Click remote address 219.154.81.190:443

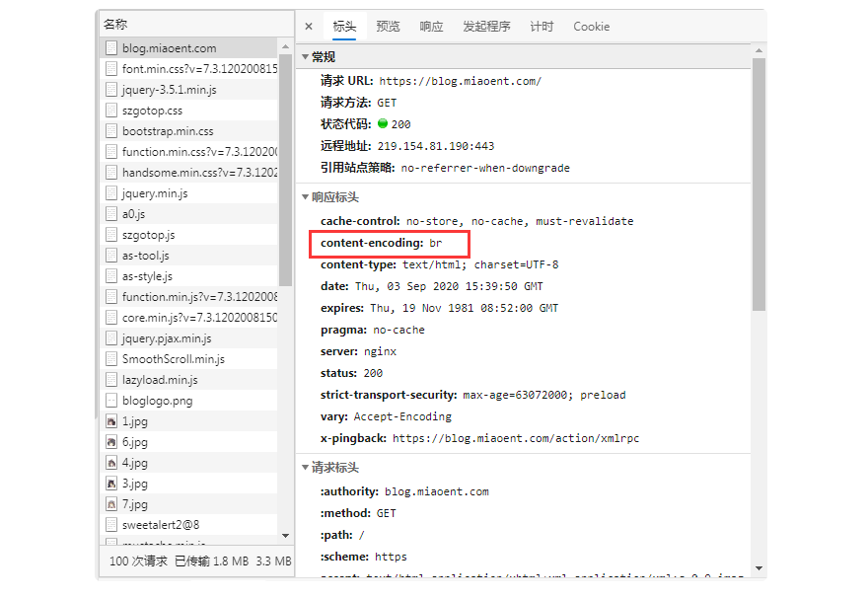[x=436, y=146]
